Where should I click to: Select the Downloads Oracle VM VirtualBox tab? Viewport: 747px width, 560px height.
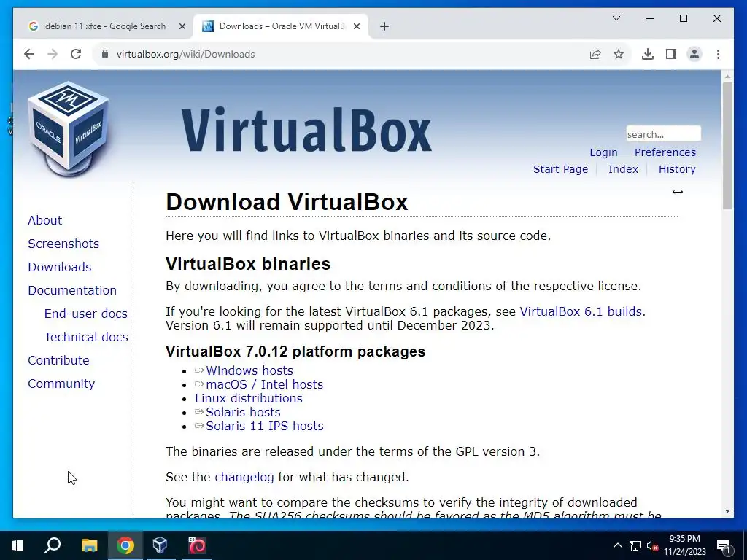click(281, 26)
